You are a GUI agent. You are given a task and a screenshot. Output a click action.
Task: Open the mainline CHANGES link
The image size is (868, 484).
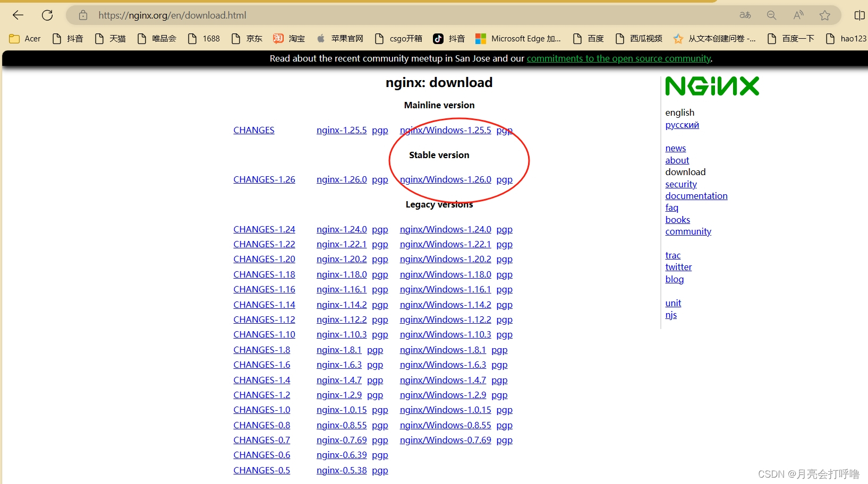pyautogui.click(x=254, y=130)
